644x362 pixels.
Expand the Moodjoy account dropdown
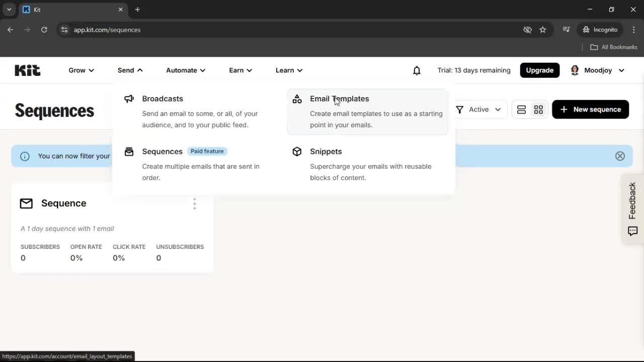[598, 70]
